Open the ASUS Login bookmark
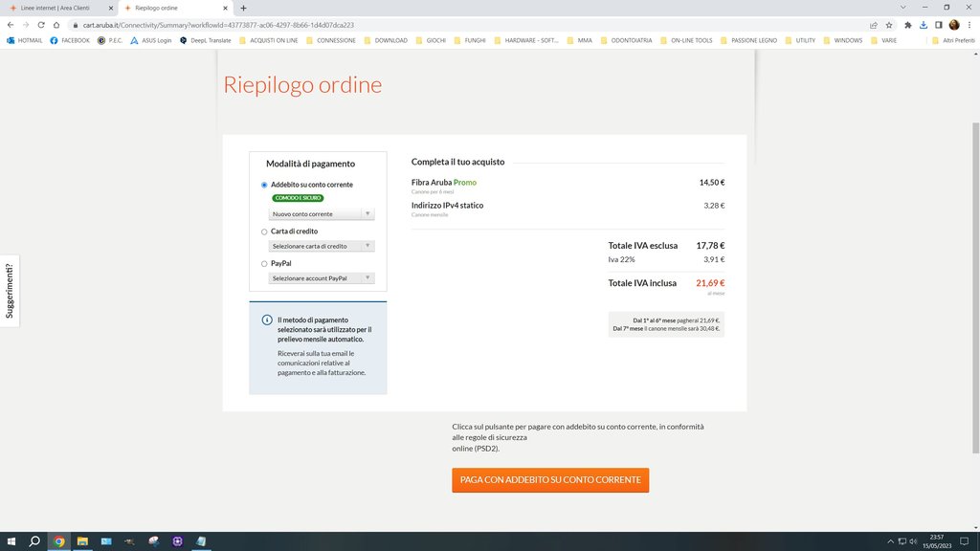 coord(150,40)
